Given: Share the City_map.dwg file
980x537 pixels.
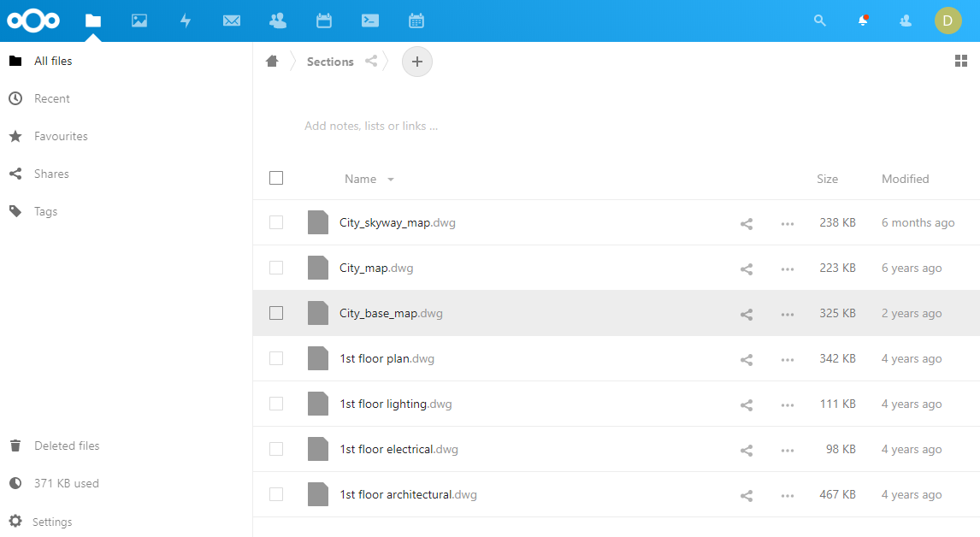Looking at the screenshot, I should (747, 268).
